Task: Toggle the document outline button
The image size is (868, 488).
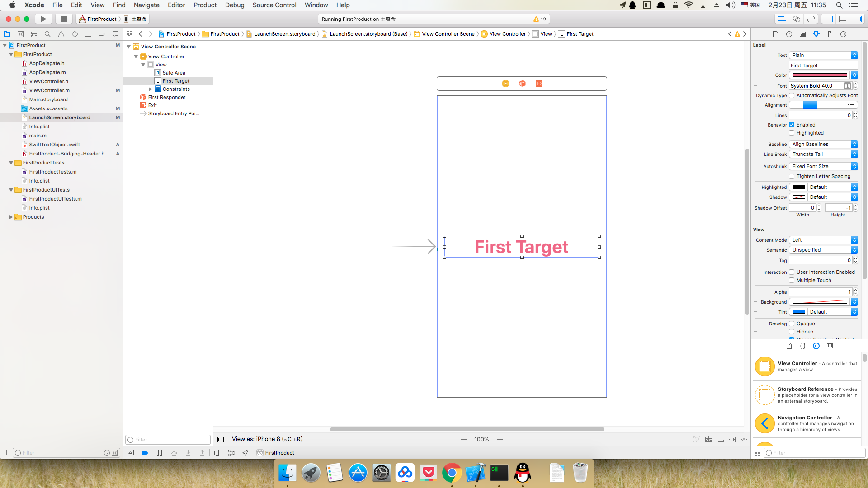Action: 221,439
